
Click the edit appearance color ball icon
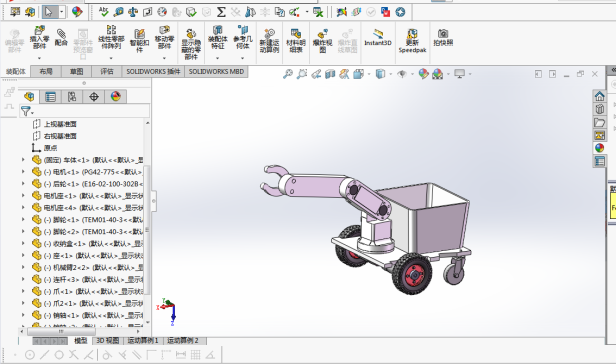(423, 74)
